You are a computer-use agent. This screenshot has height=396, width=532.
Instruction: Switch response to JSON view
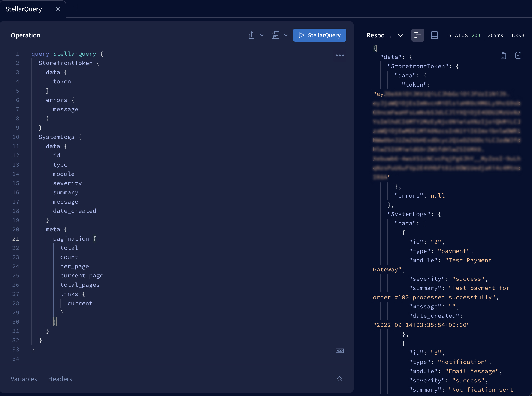point(417,35)
